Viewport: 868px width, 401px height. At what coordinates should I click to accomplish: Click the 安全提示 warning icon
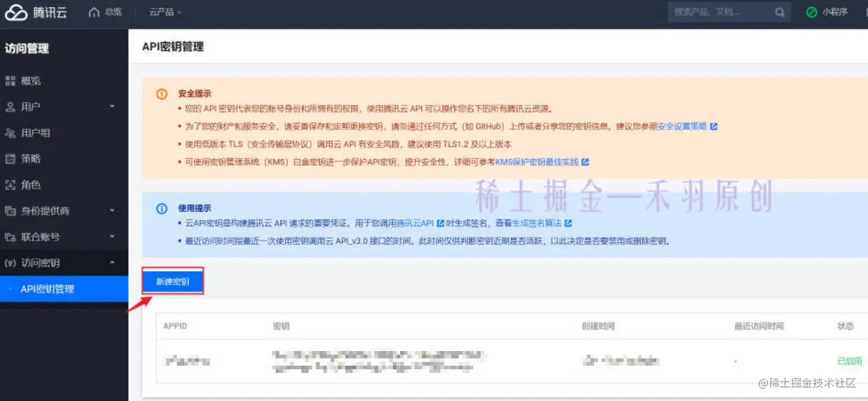coord(162,94)
